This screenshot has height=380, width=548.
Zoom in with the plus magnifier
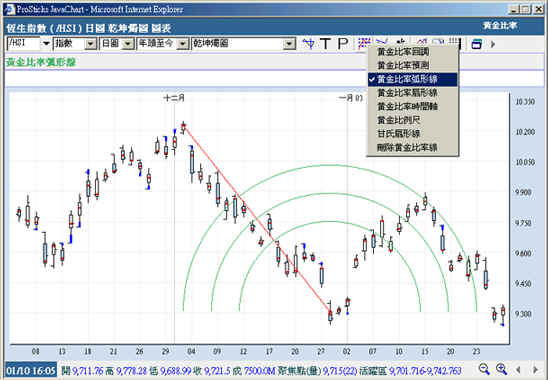point(502,369)
